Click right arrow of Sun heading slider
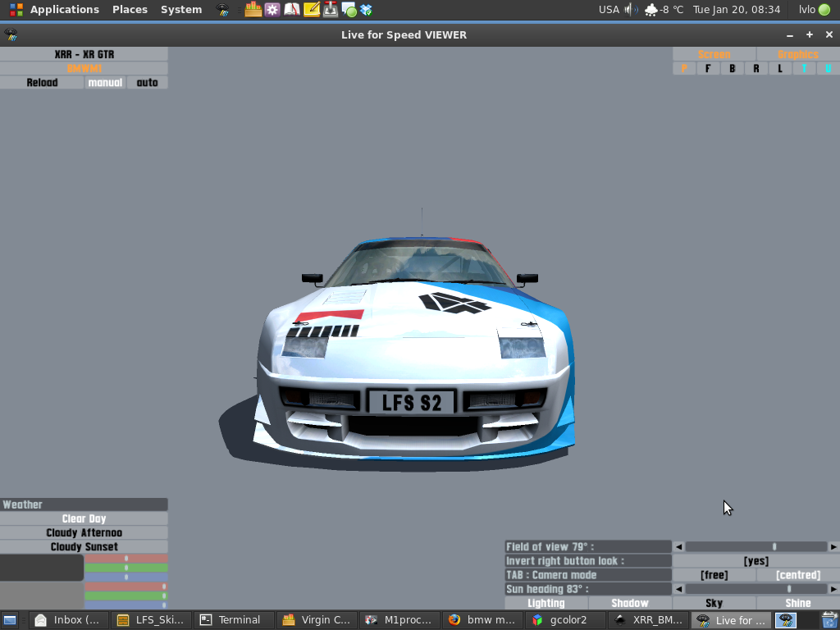 pos(833,589)
